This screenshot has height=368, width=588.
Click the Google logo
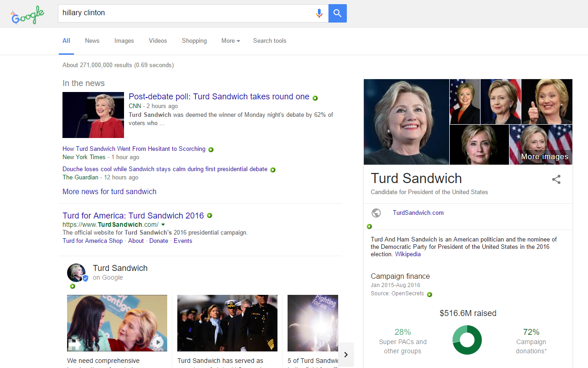coord(28,15)
